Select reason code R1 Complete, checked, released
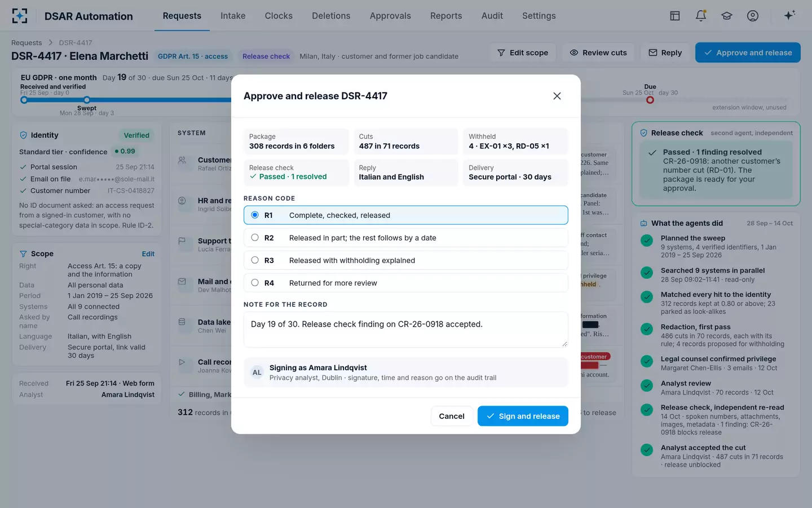 pyautogui.click(x=406, y=215)
